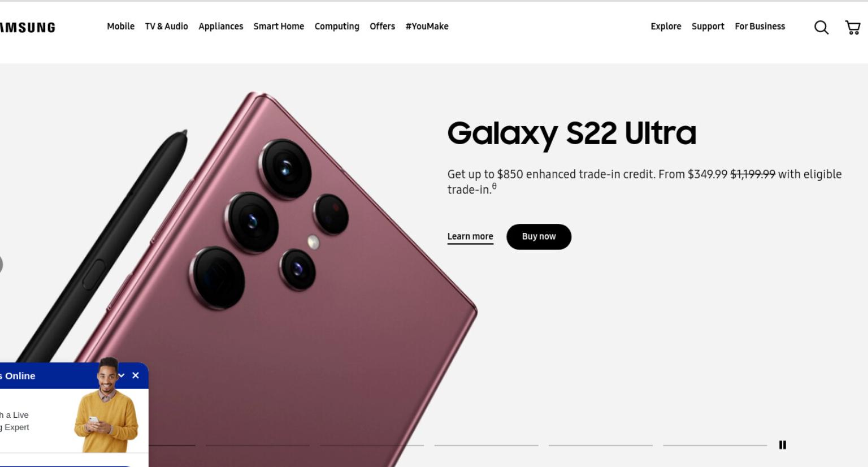Expand the Appliances navigation menu
The image size is (868, 467).
(221, 27)
